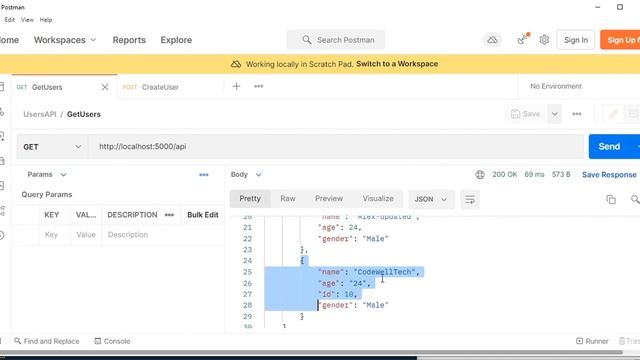Toggle the wrap lines icon in response

coord(470,199)
